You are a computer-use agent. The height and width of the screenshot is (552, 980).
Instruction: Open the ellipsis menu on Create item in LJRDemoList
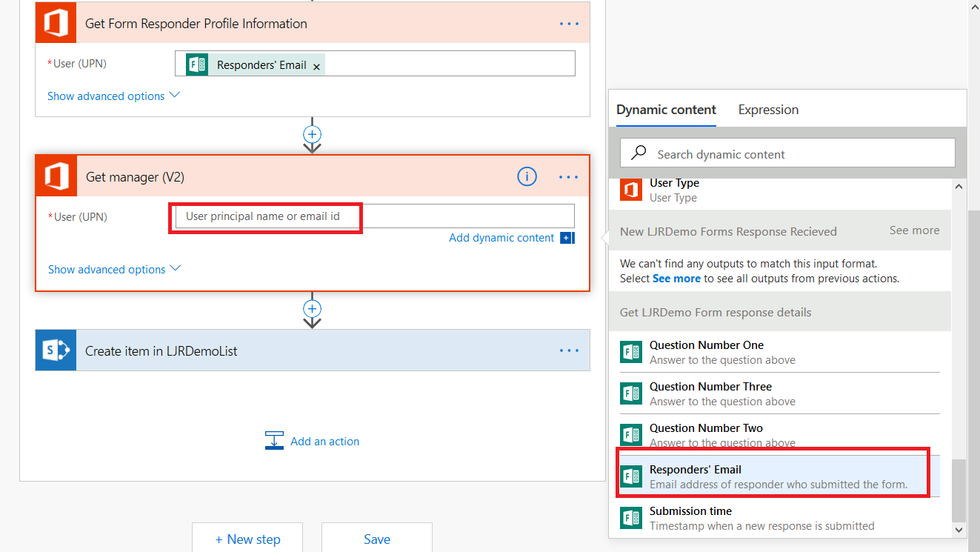(569, 350)
